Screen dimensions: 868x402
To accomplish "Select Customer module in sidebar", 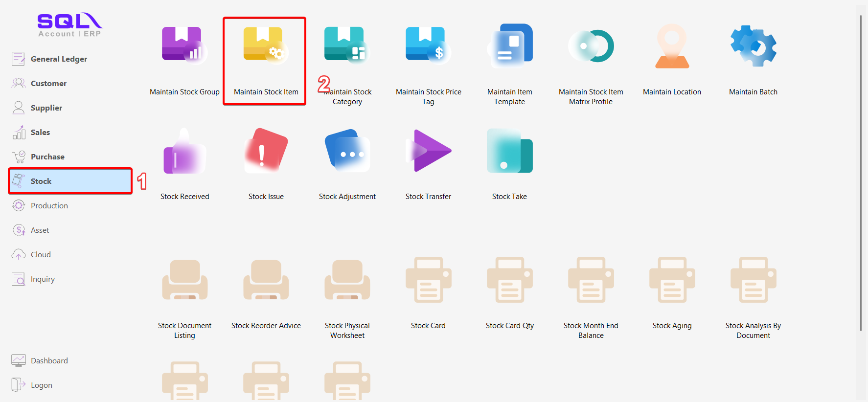I will tap(48, 83).
